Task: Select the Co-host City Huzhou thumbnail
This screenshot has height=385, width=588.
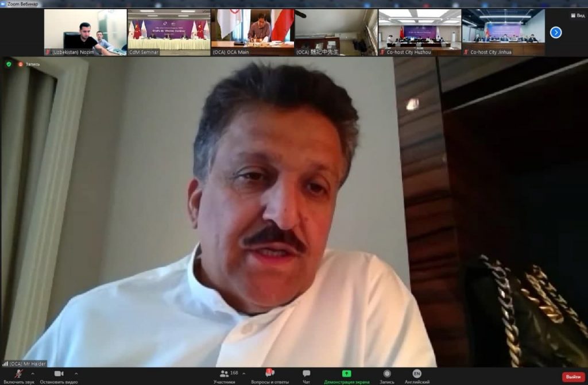Action: click(420, 32)
